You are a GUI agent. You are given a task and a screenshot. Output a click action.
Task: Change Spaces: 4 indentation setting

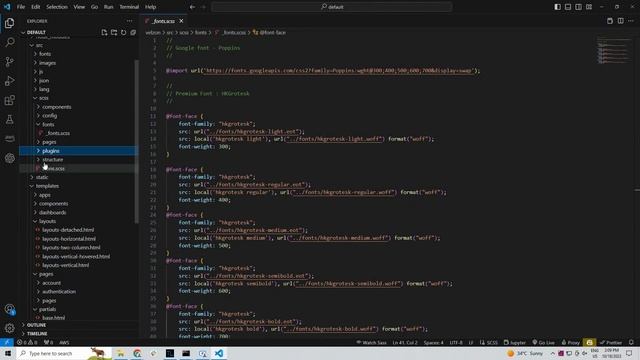pos(433,342)
